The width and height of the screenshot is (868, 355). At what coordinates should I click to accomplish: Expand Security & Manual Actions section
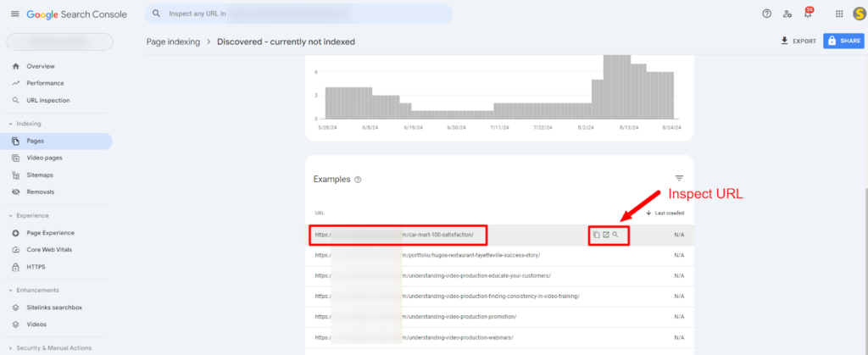click(x=50, y=348)
